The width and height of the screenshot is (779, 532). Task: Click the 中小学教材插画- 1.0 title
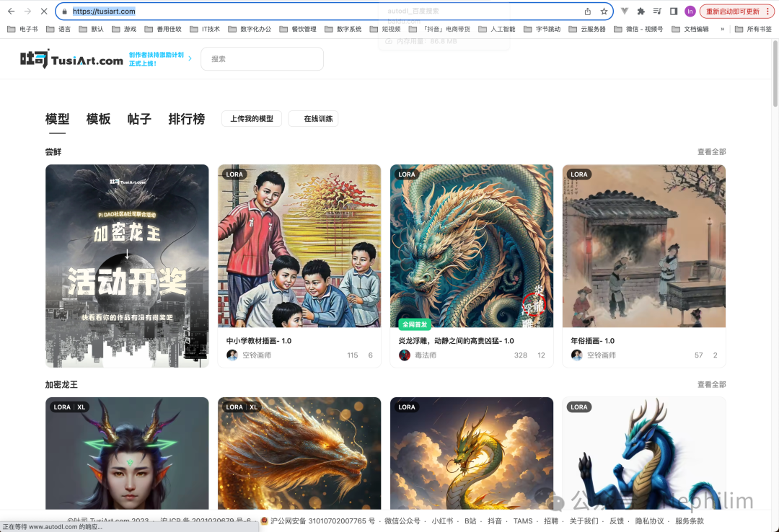259,341
